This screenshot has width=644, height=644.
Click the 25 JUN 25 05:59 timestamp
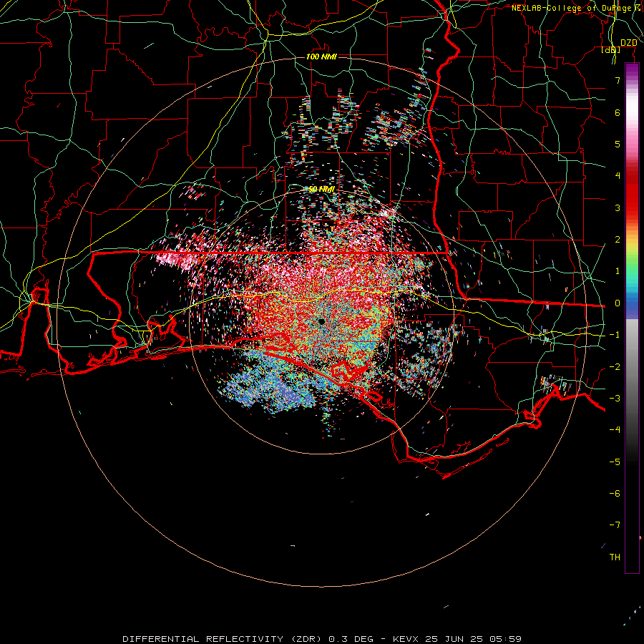click(473, 639)
